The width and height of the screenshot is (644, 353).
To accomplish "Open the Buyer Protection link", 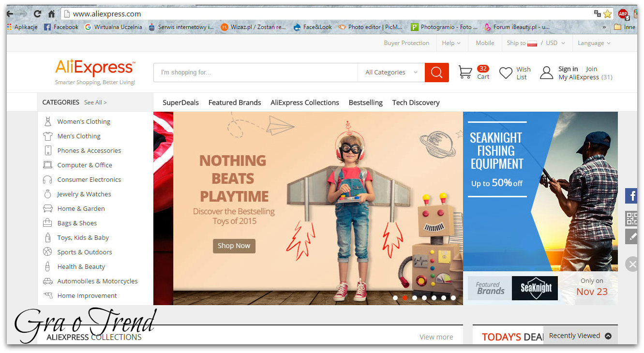I will coord(406,43).
